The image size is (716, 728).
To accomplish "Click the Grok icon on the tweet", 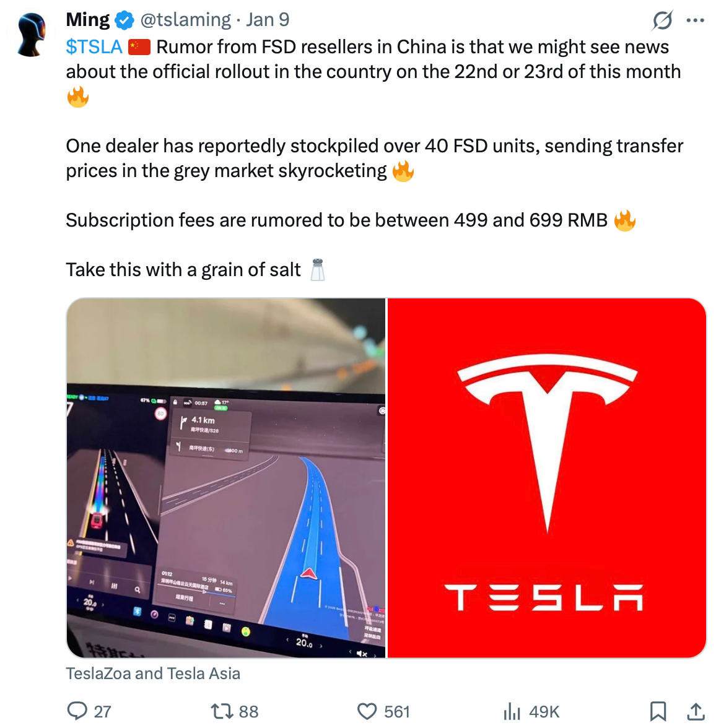I will (x=662, y=20).
